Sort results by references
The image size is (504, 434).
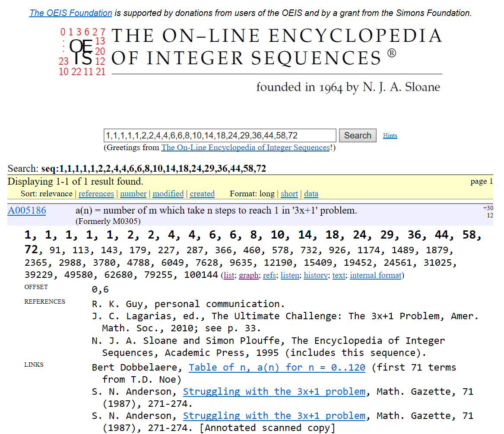pos(96,194)
